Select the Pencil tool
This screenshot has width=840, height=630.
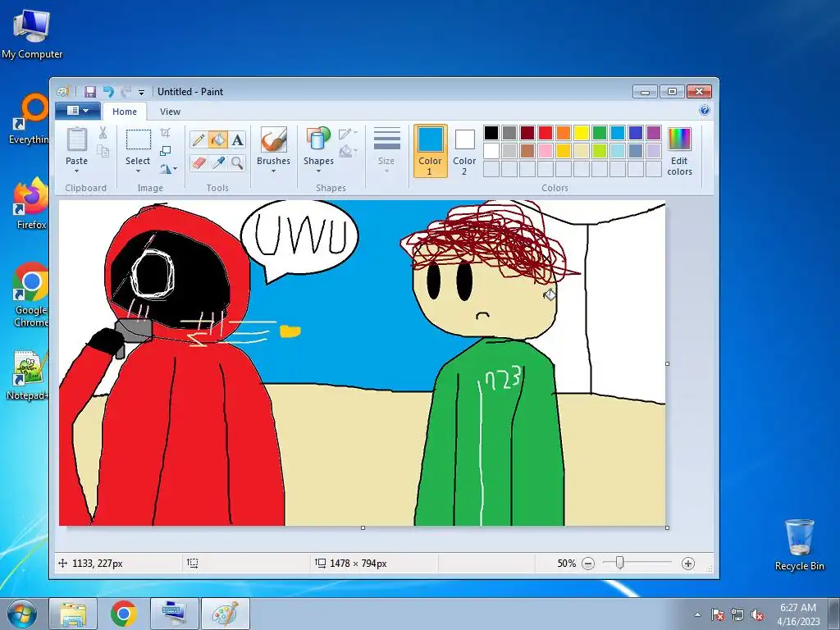click(x=199, y=139)
